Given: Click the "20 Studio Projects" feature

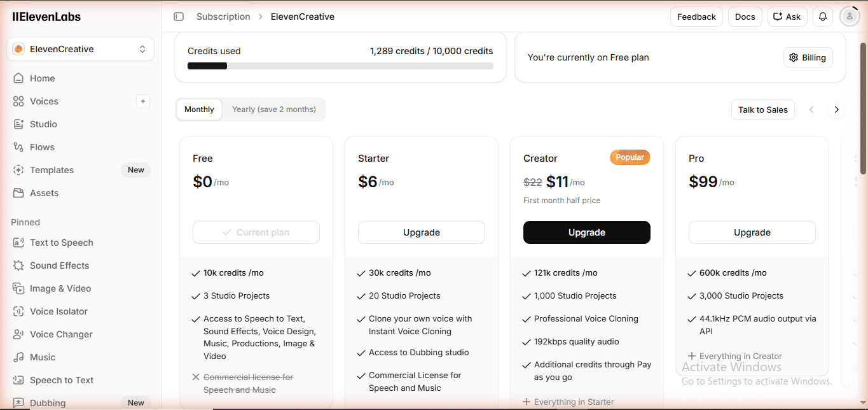Looking at the screenshot, I should [404, 295].
